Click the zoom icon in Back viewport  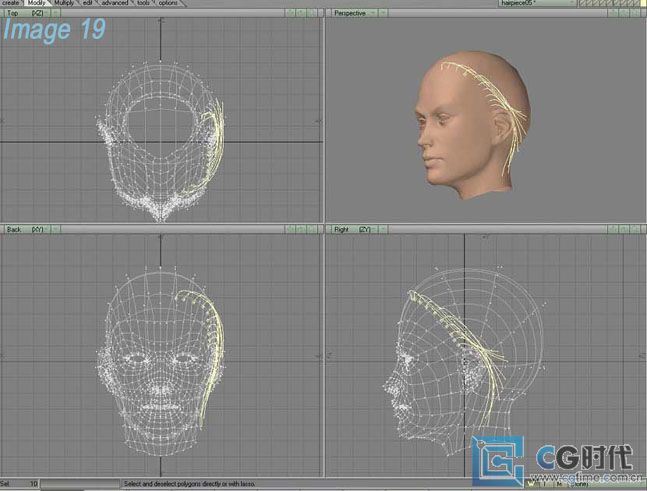click(312, 229)
